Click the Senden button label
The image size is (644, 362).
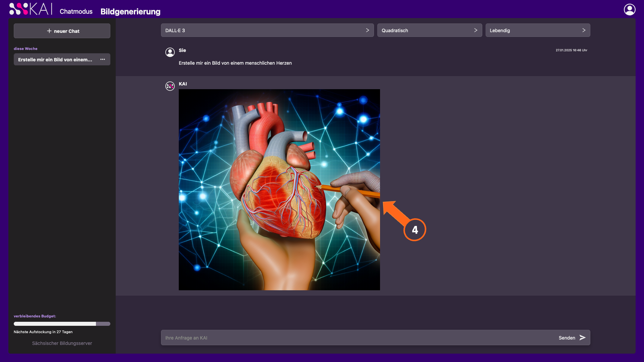(x=567, y=338)
